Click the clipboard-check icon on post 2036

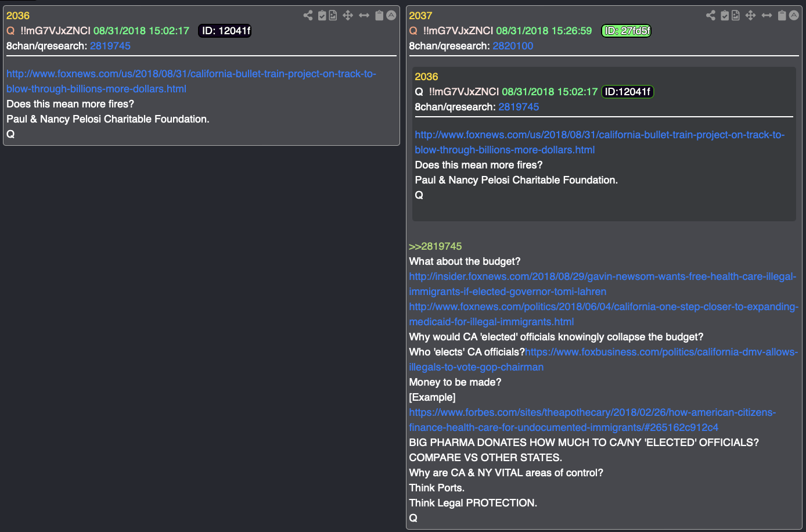(x=322, y=16)
